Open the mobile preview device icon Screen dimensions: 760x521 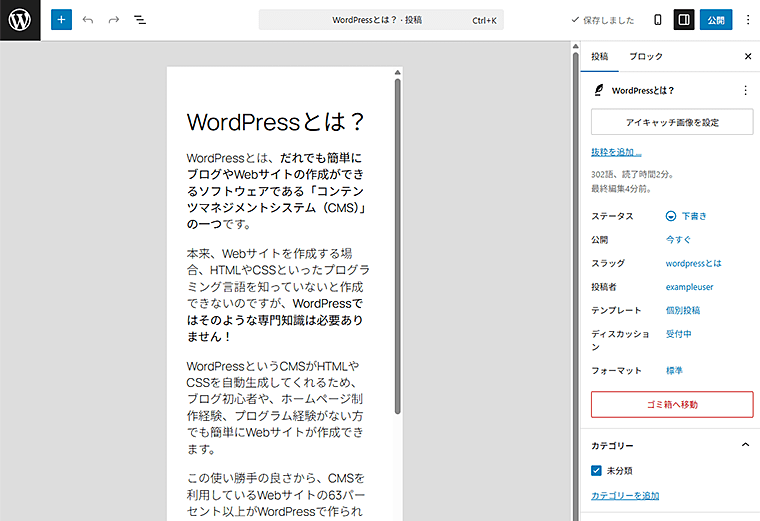pos(658,20)
